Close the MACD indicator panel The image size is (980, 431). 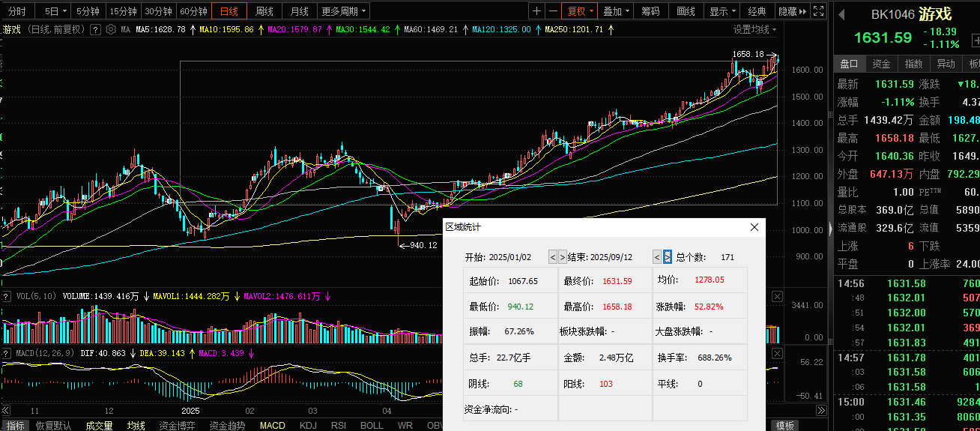(x=777, y=352)
